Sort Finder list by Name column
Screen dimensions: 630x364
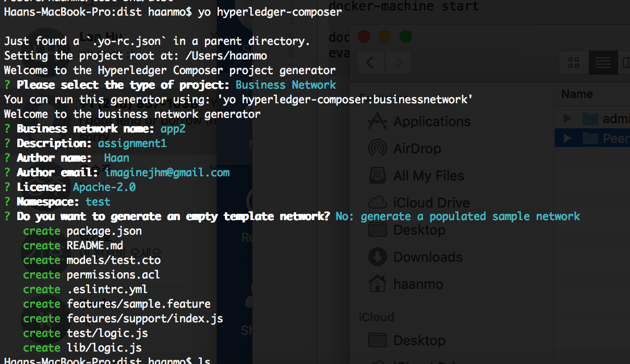[x=577, y=94]
